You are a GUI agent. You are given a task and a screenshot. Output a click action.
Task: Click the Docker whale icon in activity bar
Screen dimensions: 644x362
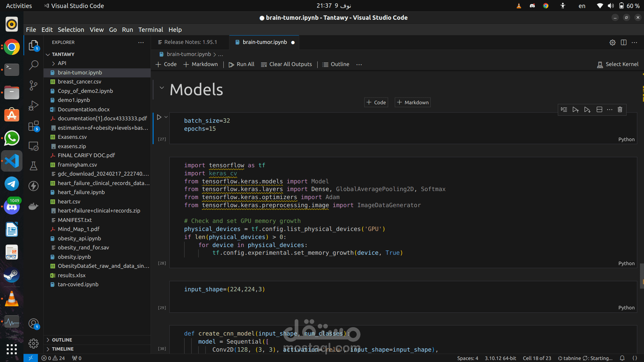coord(34,206)
